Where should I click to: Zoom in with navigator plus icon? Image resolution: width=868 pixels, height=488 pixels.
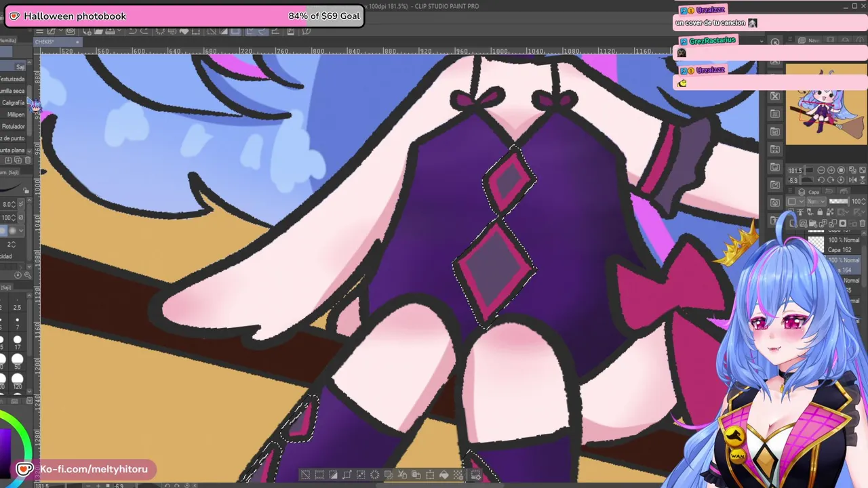click(831, 170)
